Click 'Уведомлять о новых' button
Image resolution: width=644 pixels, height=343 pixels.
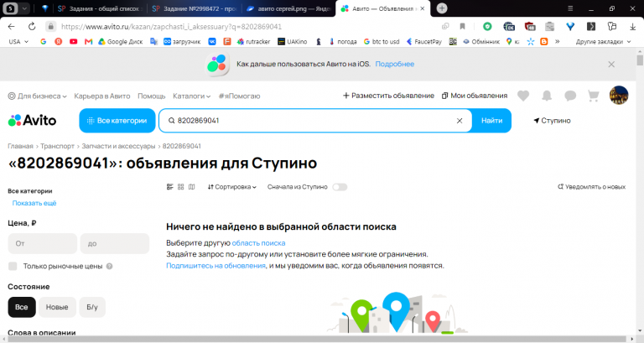pos(591,187)
